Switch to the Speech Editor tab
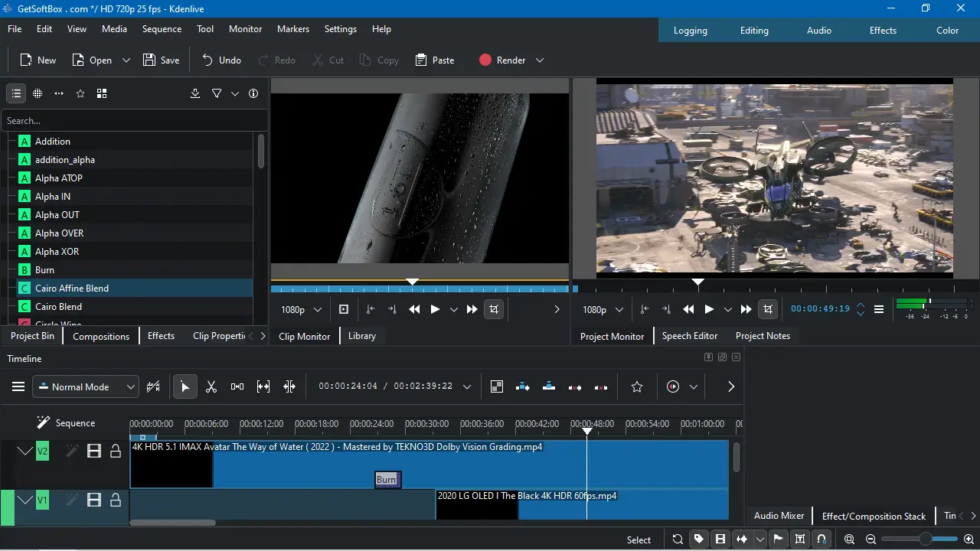The image size is (980, 551). click(690, 336)
